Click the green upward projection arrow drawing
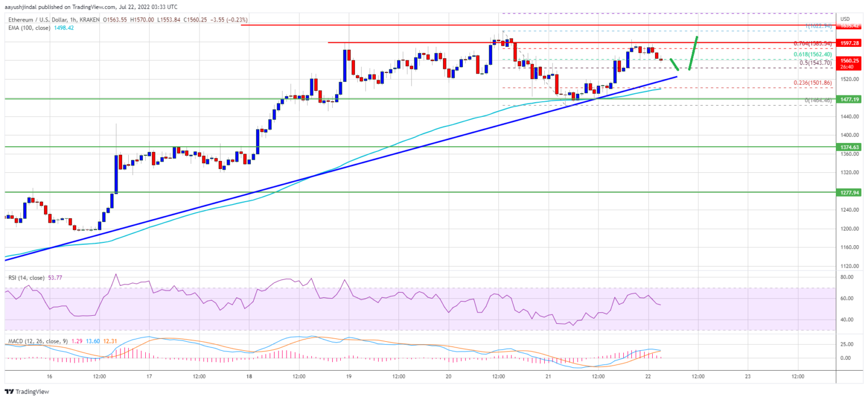Screen dimensions: 868x400 [x=693, y=53]
